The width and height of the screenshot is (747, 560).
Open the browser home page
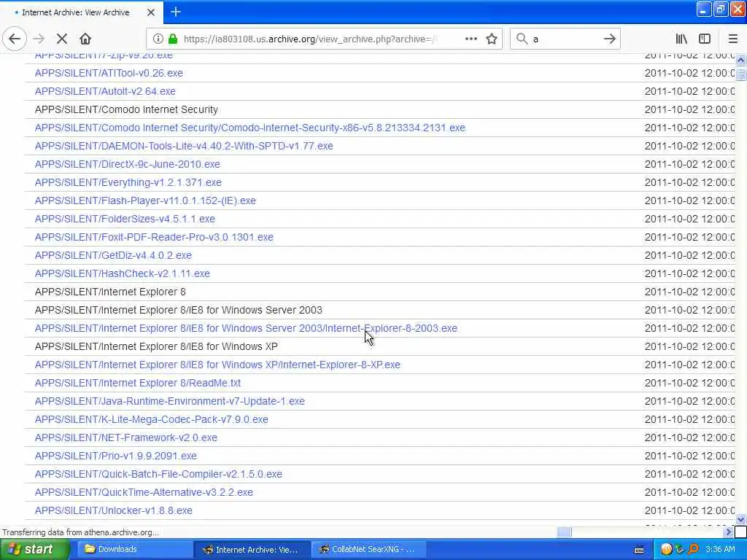point(85,39)
